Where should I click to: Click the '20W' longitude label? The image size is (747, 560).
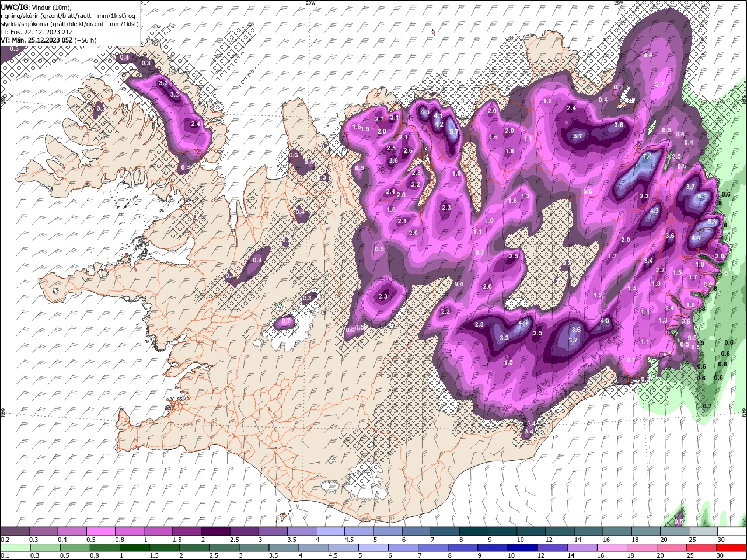tap(310, 3)
